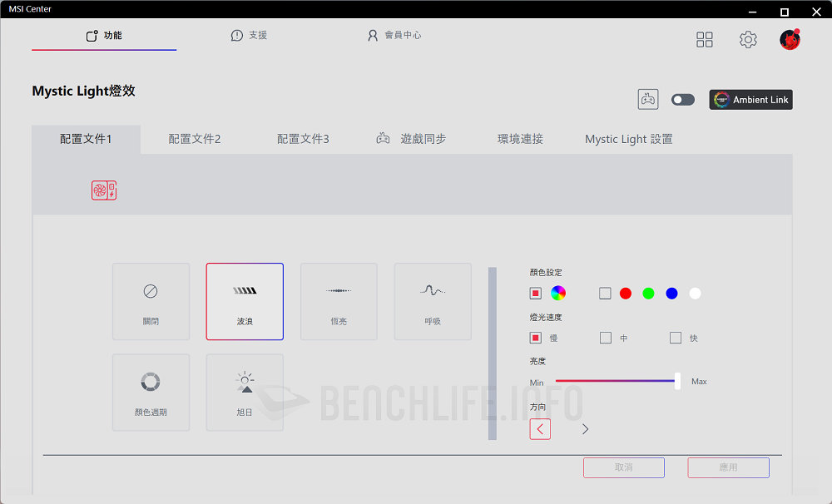Click the effects list vertical scrollbar
The height and width of the screenshot is (504, 832).
point(493,353)
